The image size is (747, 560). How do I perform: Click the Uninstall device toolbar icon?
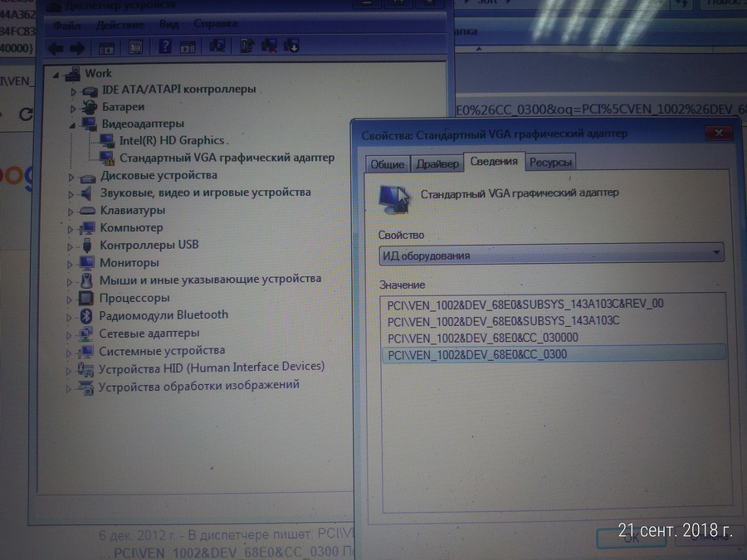coord(269,46)
